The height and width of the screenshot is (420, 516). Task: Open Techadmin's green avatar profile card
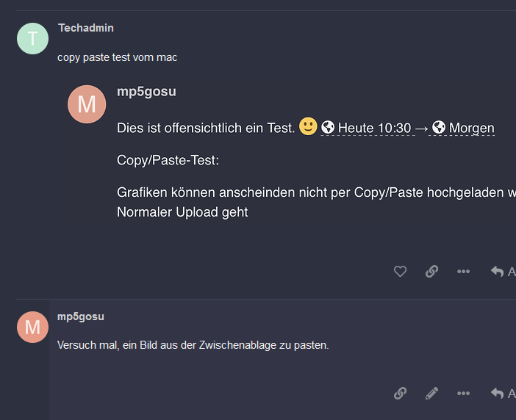coord(32,38)
